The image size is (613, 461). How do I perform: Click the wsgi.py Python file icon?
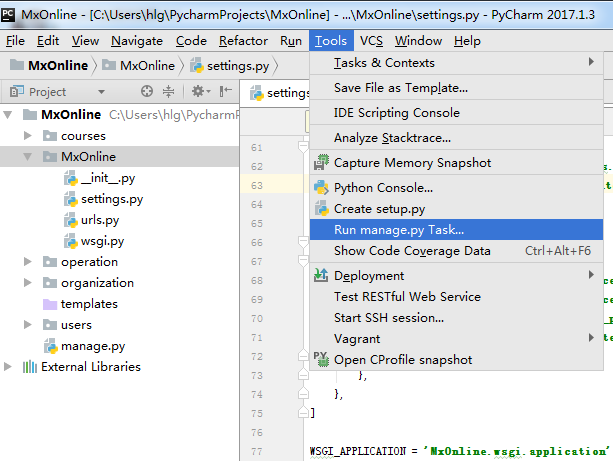click(71, 241)
